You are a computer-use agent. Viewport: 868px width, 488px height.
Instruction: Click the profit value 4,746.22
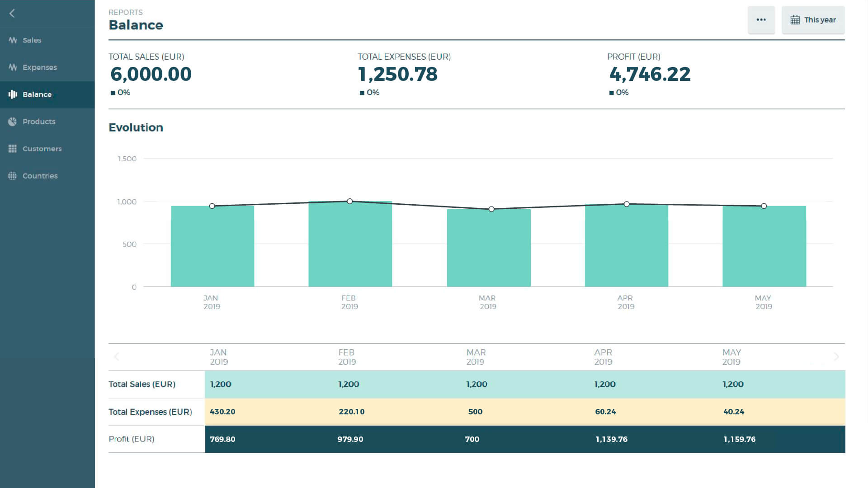[650, 74]
